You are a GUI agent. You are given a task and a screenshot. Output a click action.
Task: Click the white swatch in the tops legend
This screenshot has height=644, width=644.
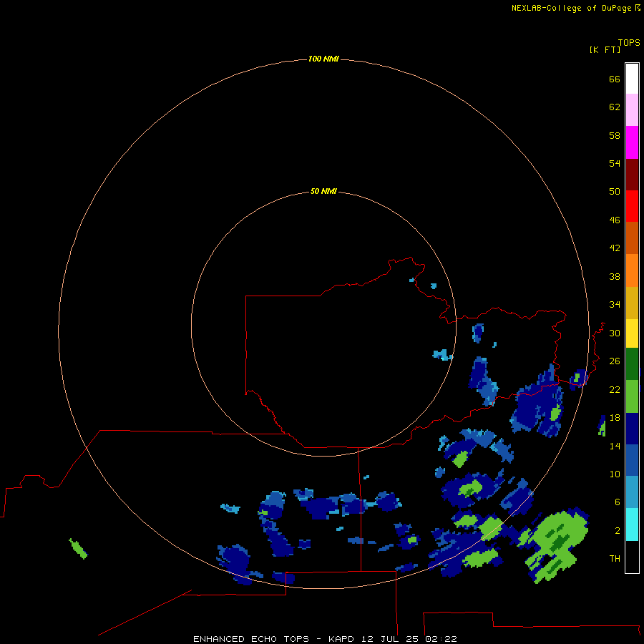coord(632,79)
